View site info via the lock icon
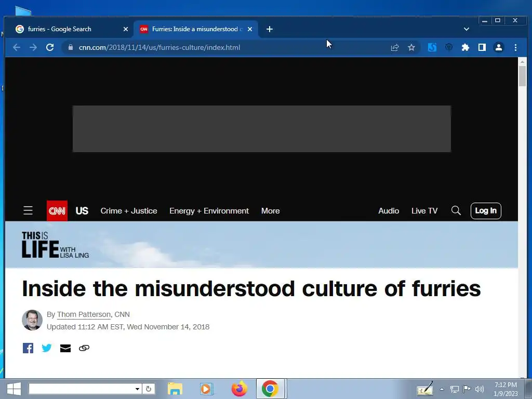This screenshot has height=399, width=532. [x=70, y=47]
